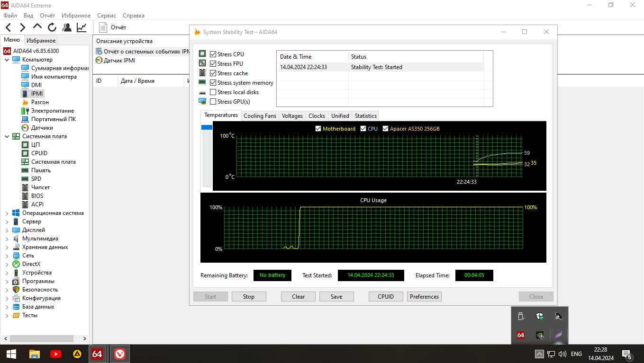Uncheck the Stress CPU checkbox
Viewport: 644px width, 363px height.
tap(213, 54)
